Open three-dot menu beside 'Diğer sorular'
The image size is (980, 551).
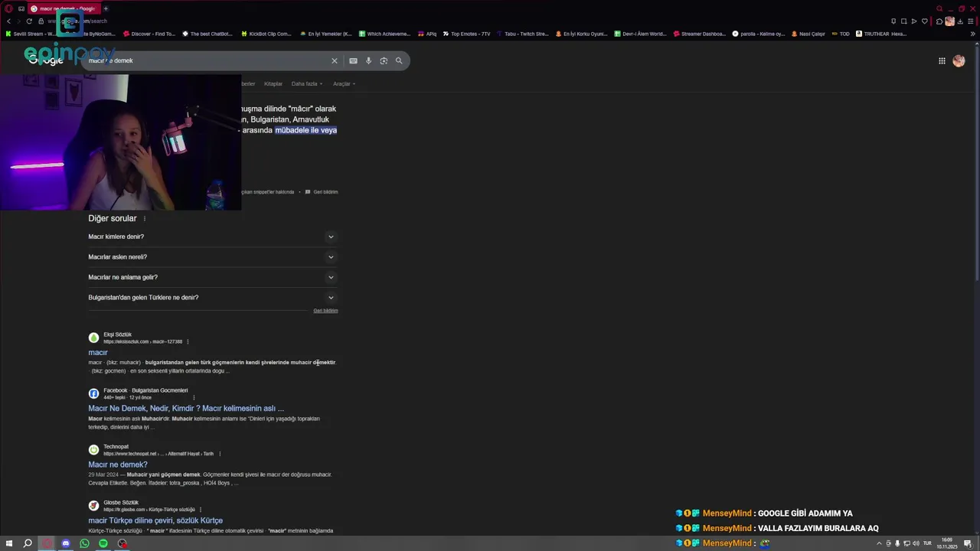144,219
